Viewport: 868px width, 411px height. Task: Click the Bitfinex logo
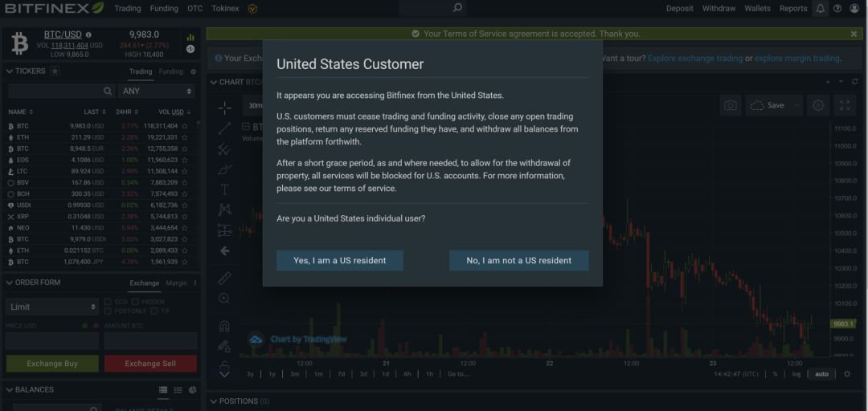[x=55, y=8]
